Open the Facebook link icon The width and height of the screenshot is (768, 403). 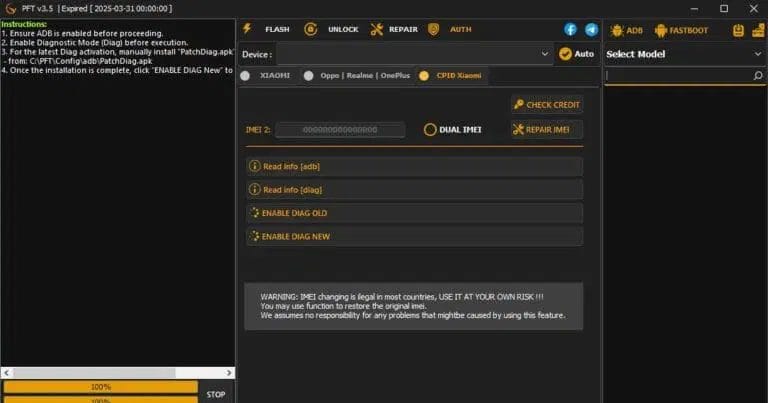(571, 30)
